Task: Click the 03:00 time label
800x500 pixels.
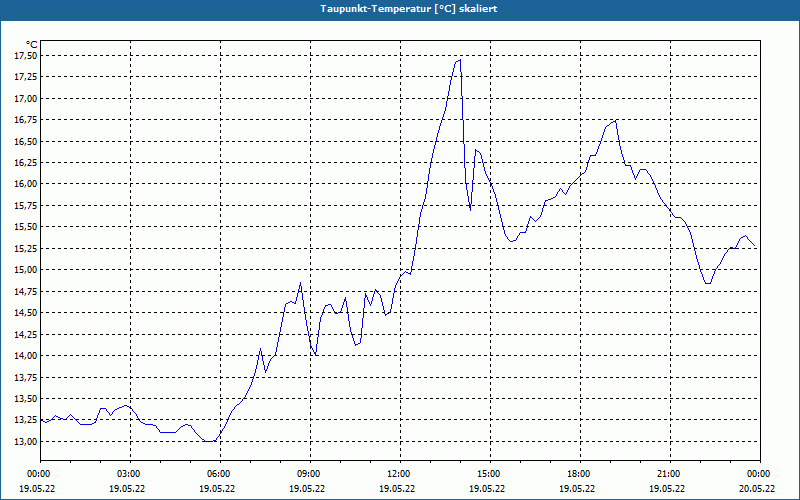Action: pos(131,474)
